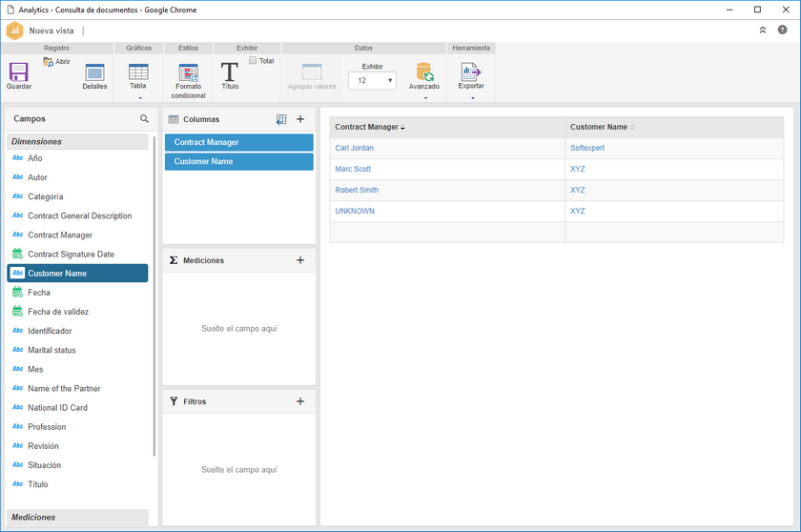This screenshot has height=532, width=801.
Task: Click the Mediciones drop area placeholder
Action: tap(239, 329)
